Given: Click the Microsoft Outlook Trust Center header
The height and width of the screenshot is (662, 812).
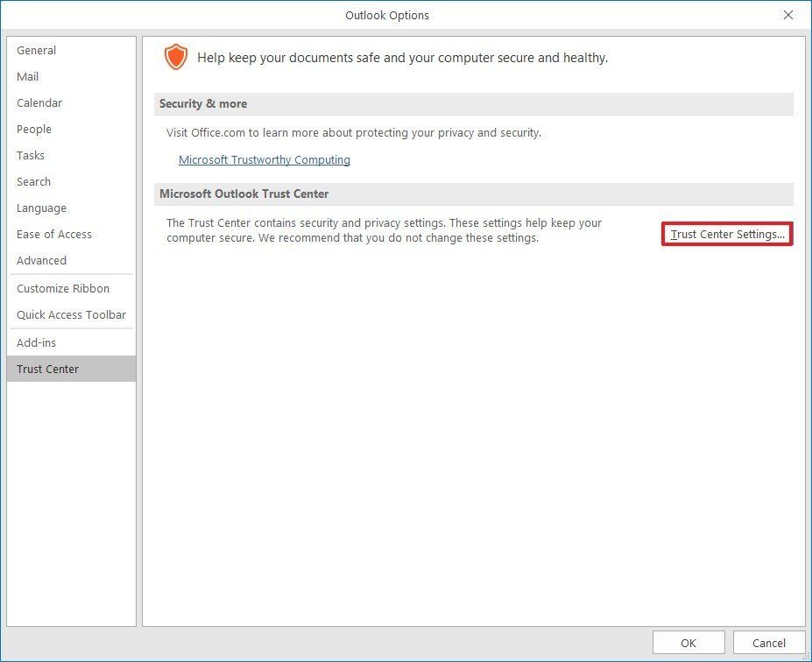Looking at the screenshot, I should 243,194.
